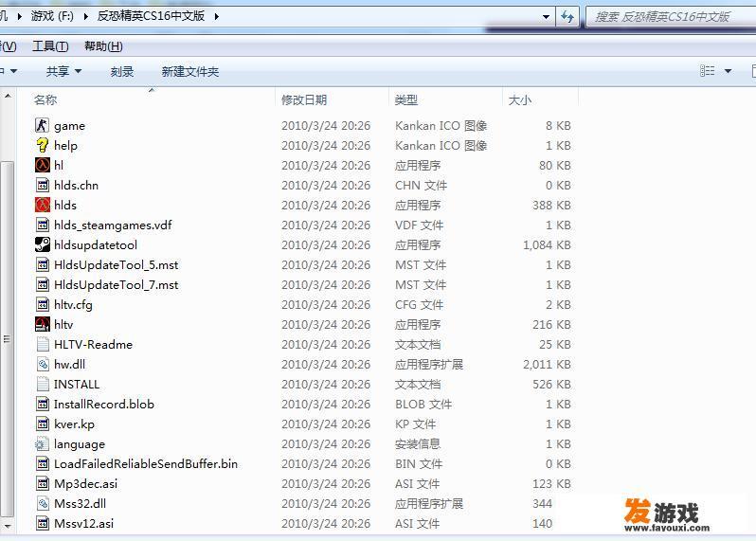Viewport: 756px width, 541px height.
Task: Expand the arrow after 游戏 (F:)
Action: (x=86, y=16)
